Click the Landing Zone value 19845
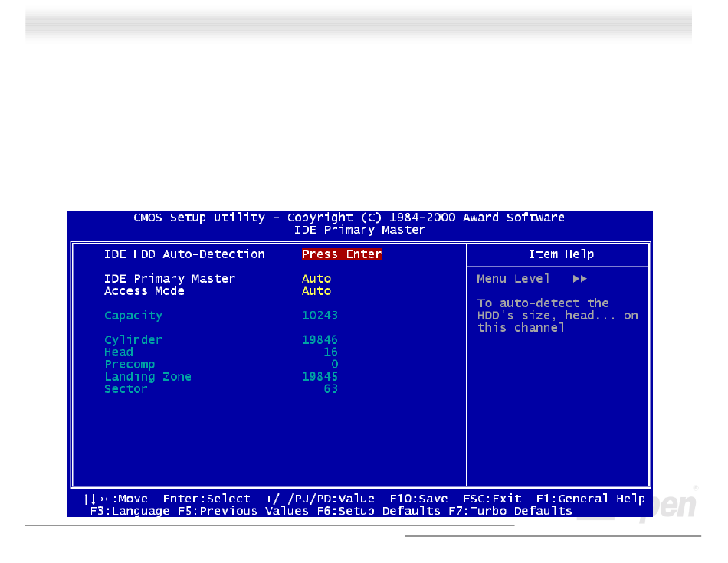 click(x=320, y=376)
